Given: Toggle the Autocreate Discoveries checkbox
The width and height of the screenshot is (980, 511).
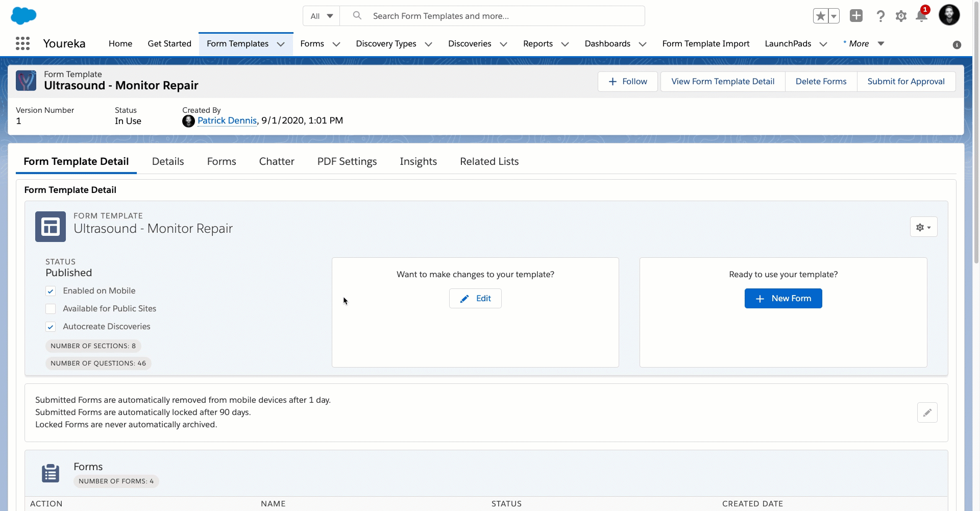Looking at the screenshot, I should [x=51, y=327].
